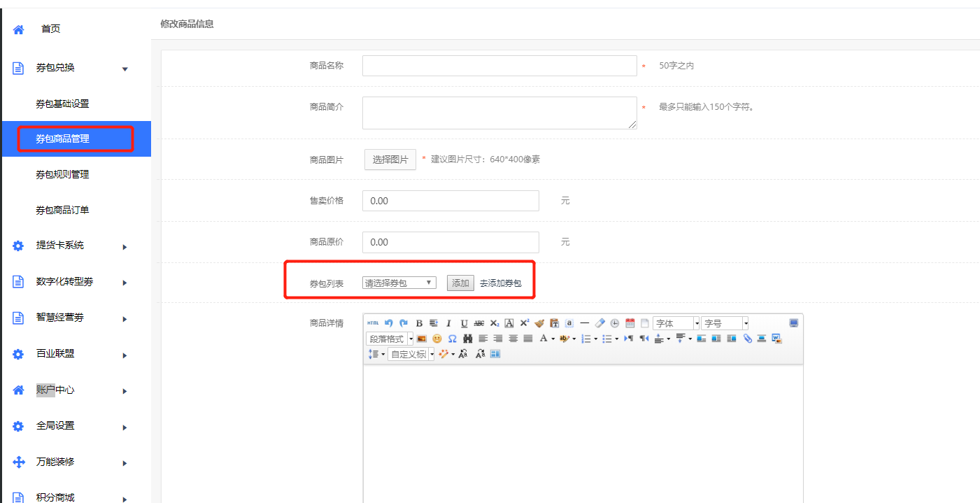Apply superscript formatting
The height and width of the screenshot is (503, 980).
pos(525,323)
